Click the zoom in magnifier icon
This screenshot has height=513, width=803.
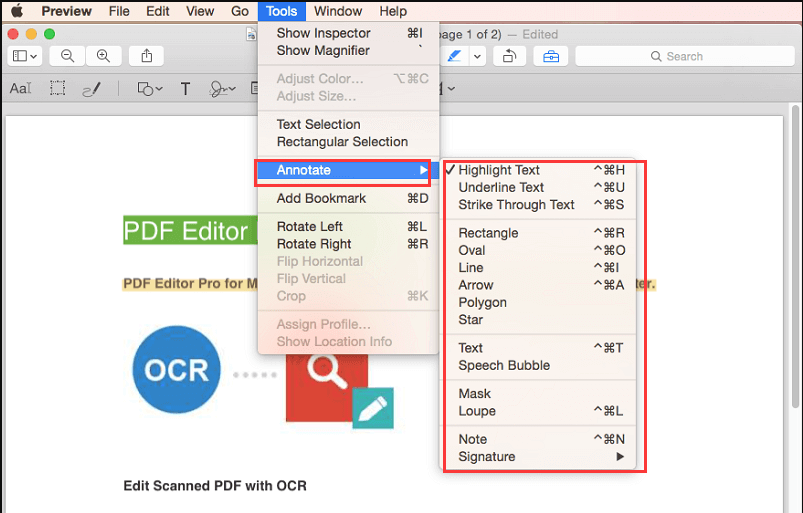click(x=103, y=57)
